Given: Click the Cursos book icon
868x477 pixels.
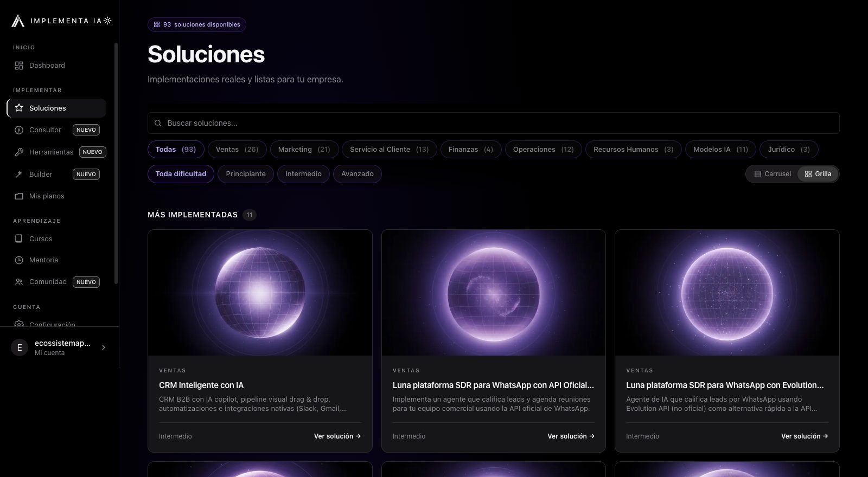Looking at the screenshot, I should pos(19,238).
